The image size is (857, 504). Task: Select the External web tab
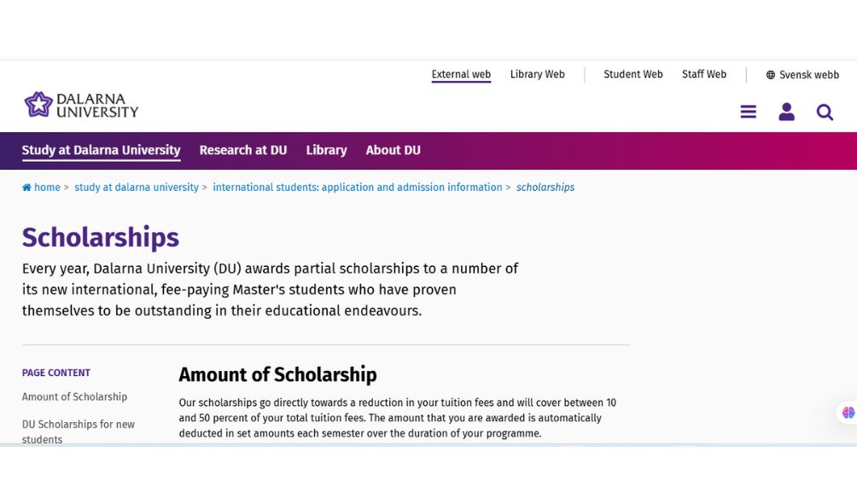(x=461, y=74)
